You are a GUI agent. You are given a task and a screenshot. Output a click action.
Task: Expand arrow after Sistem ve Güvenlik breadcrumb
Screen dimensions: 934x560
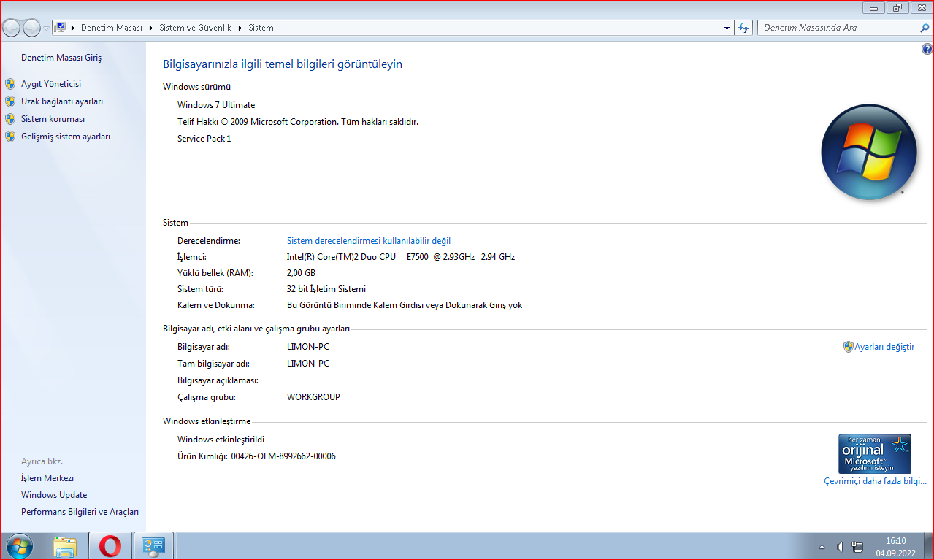(240, 28)
